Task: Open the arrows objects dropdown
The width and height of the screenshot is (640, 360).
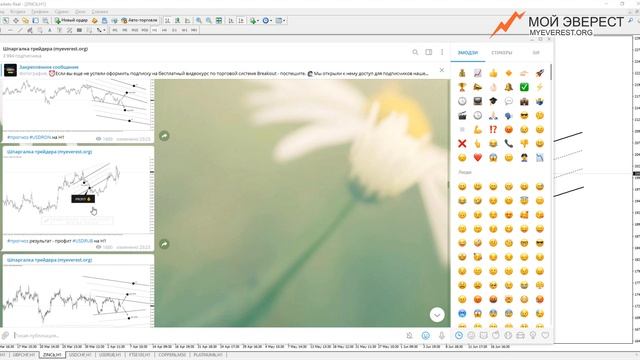Action: (101, 30)
